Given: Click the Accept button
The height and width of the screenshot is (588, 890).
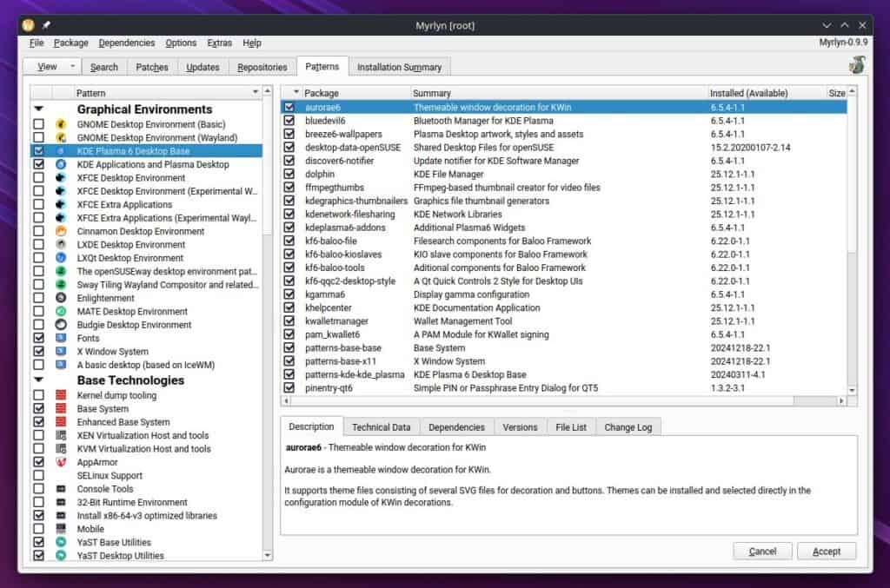Looking at the screenshot, I should click(826, 551).
